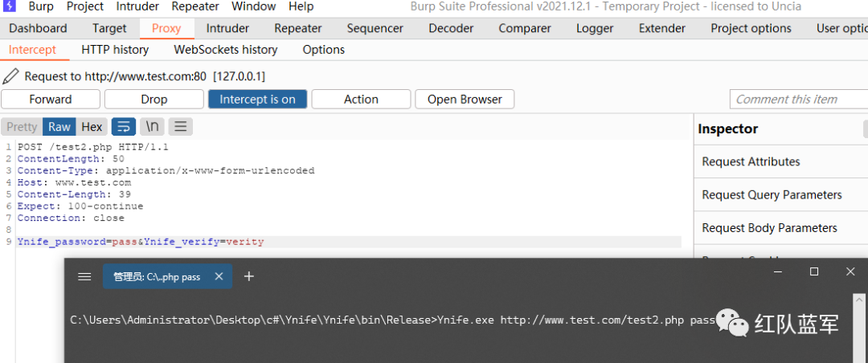This screenshot has height=363, width=868.
Task: Click the Comment this item field
Action: click(799, 100)
